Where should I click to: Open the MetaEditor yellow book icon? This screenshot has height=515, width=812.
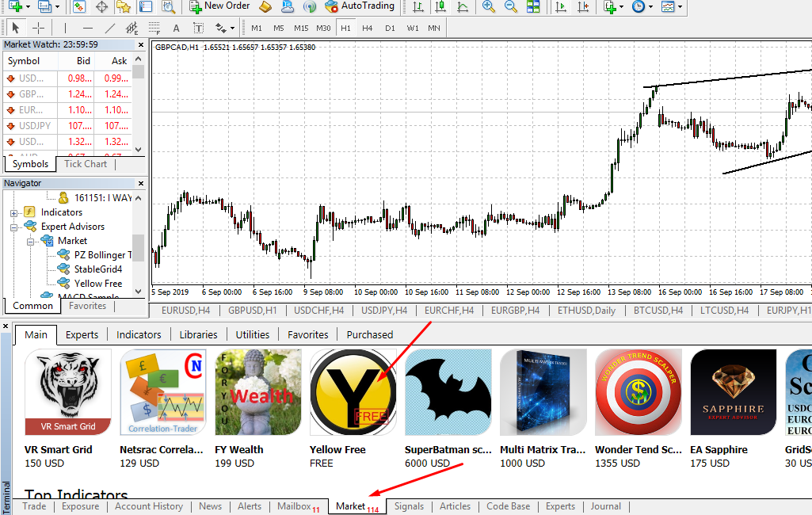[265, 6]
